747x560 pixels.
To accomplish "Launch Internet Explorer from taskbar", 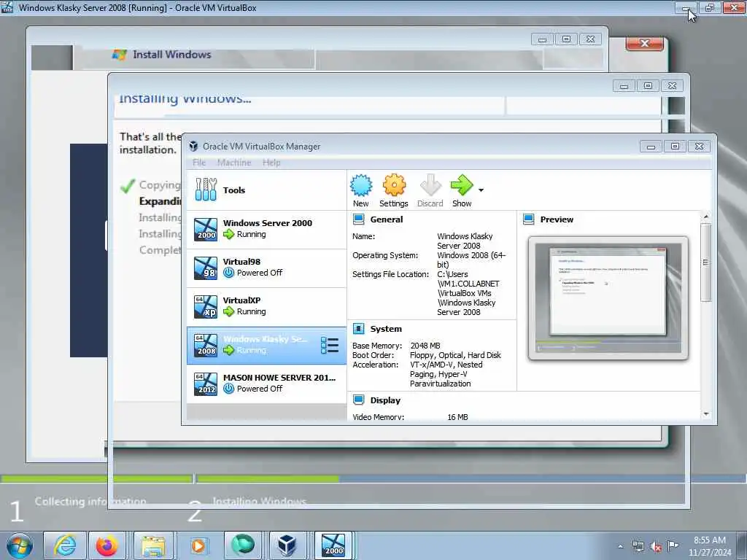I will coord(65,545).
